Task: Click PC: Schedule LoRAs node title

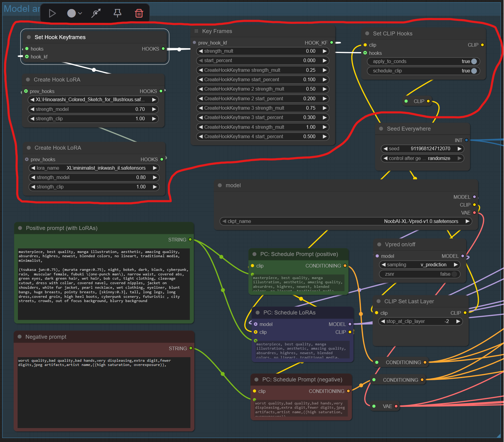Action: (x=290, y=313)
